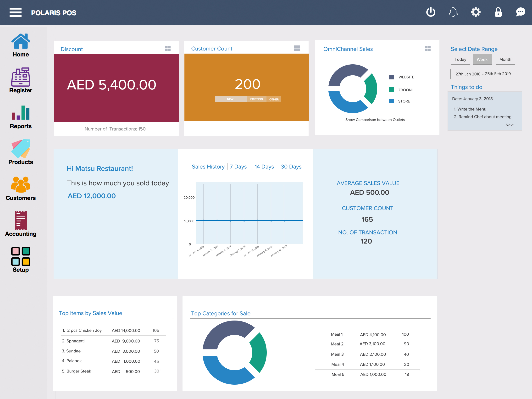Image resolution: width=532 pixels, height=399 pixels.
Task: Select Palabok item row
Action: (113, 361)
